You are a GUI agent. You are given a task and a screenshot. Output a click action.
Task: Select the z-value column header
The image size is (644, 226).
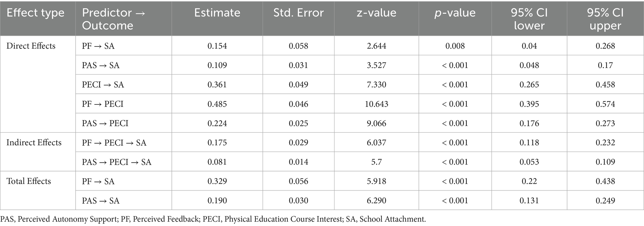tap(376, 13)
